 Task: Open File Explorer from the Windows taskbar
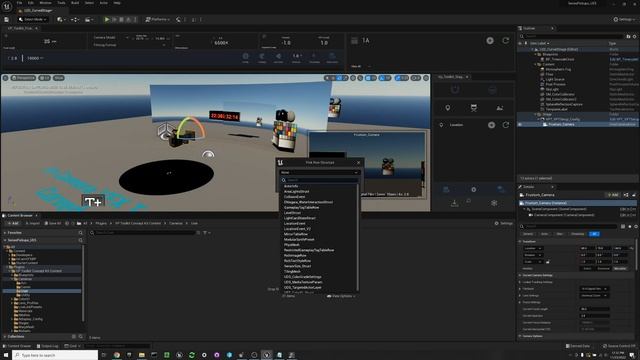tap(142, 355)
